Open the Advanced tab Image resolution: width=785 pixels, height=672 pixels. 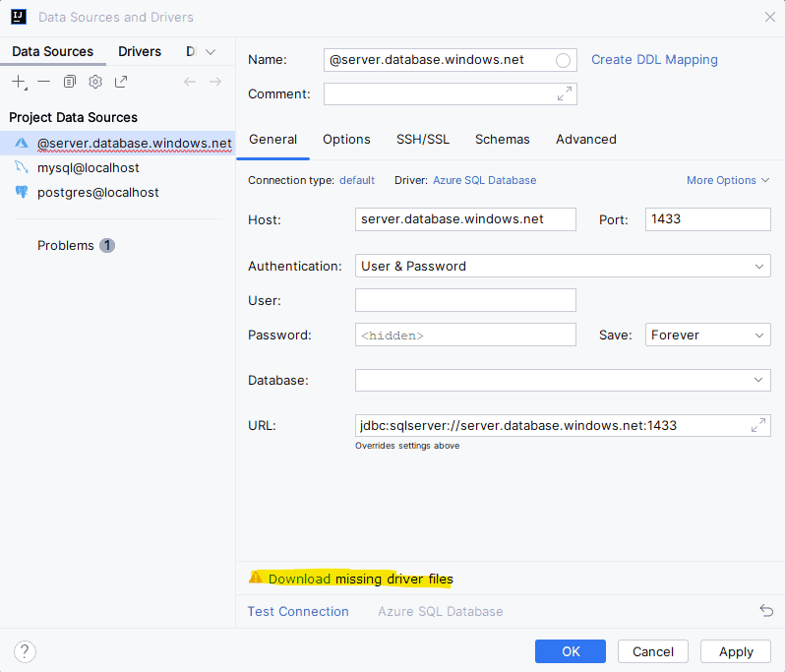click(585, 139)
